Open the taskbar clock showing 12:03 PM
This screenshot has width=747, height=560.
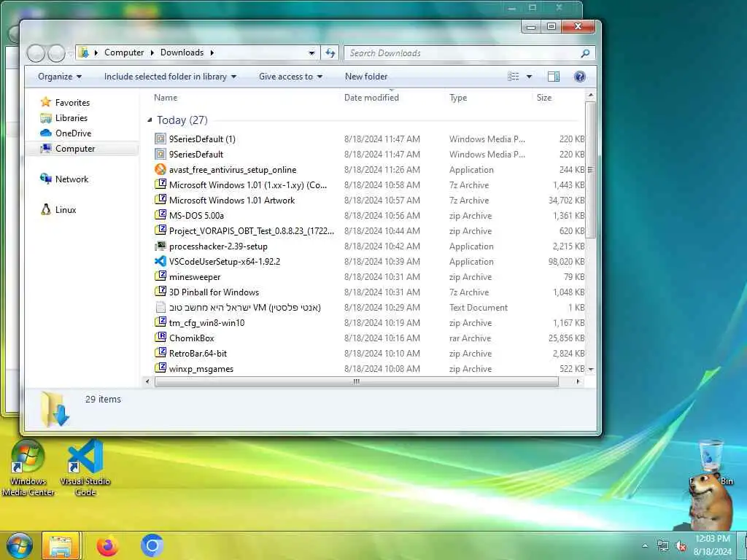point(713,545)
